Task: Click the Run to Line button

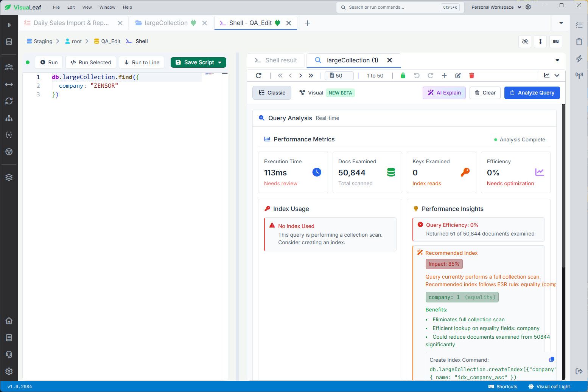Action: click(142, 62)
